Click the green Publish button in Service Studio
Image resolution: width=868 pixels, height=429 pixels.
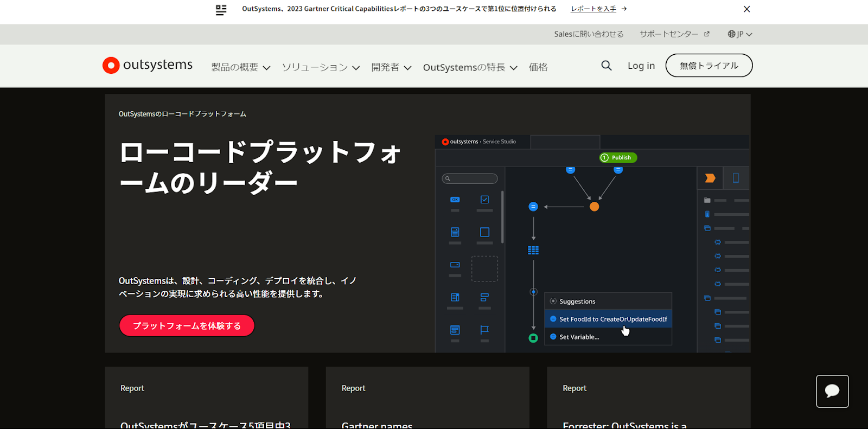(618, 158)
